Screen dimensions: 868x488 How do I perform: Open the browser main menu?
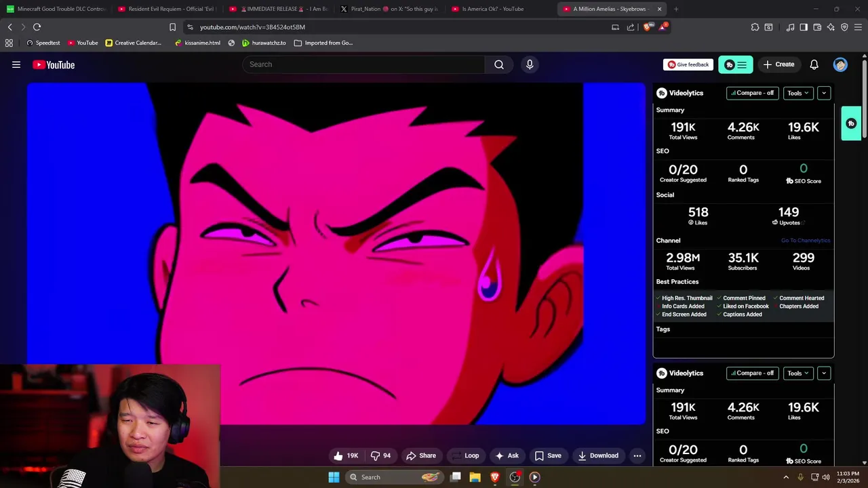point(859,27)
